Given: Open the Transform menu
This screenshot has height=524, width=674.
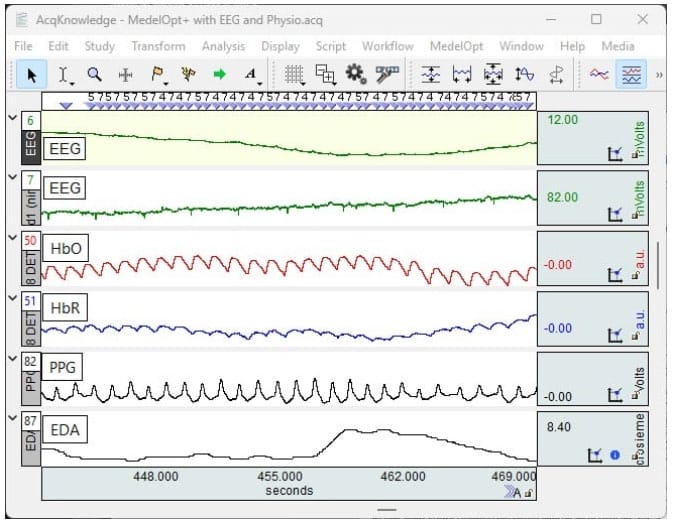Looking at the screenshot, I should pos(158,46).
